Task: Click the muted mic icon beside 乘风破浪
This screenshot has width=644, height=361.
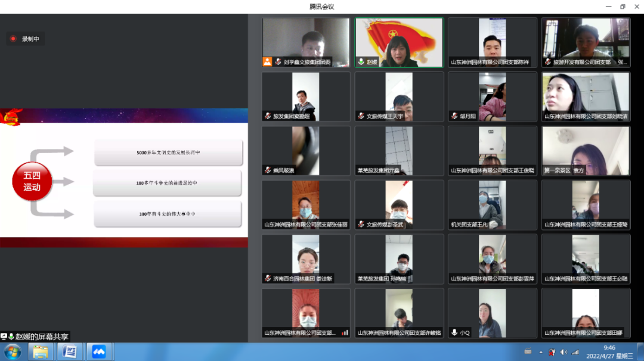Action: coord(268,170)
